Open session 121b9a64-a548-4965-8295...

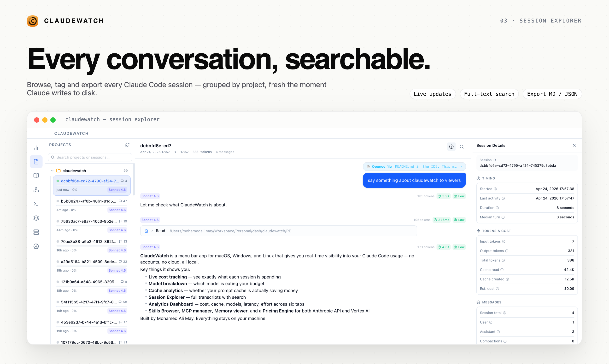point(92,286)
